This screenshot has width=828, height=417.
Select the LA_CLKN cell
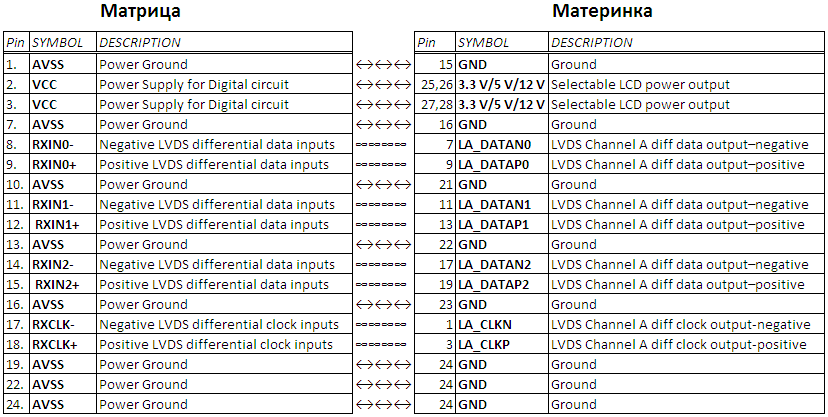(484, 325)
